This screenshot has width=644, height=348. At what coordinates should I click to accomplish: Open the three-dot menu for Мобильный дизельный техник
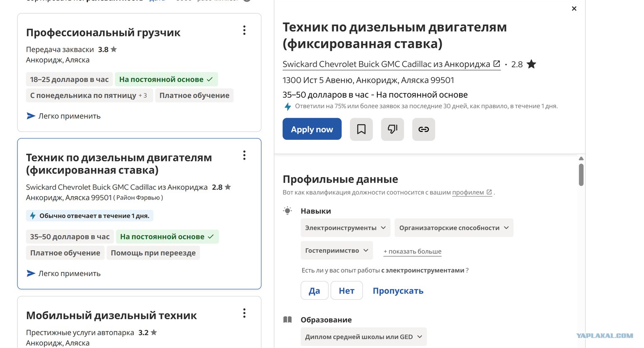point(244,313)
